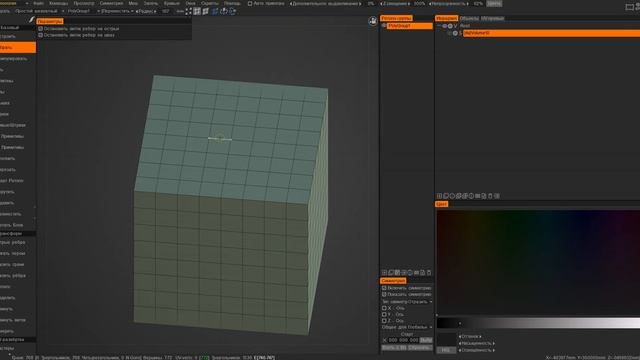Viewport: 640px width, 360px height.
Task: Switch to the Объекты tab
Action: [469, 18]
